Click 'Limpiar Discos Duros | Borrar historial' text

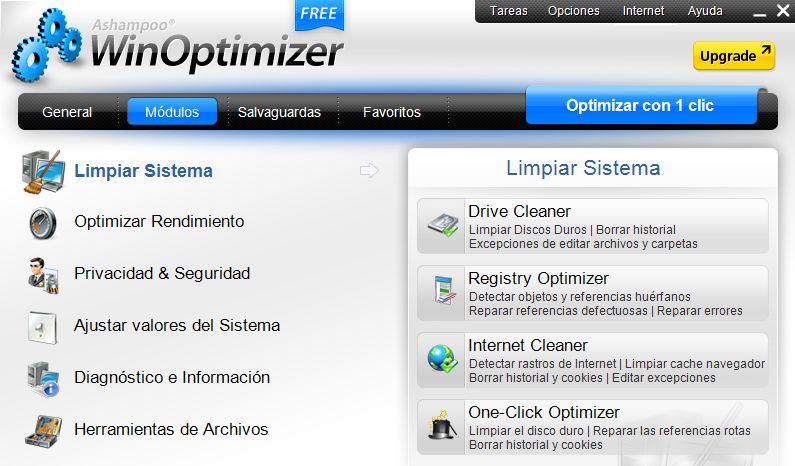(x=572, y=230)
